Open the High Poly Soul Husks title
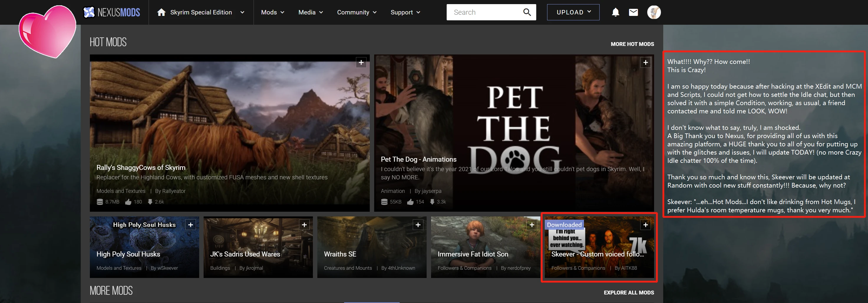This screenshot has width=868, height=303. (128, 254)
